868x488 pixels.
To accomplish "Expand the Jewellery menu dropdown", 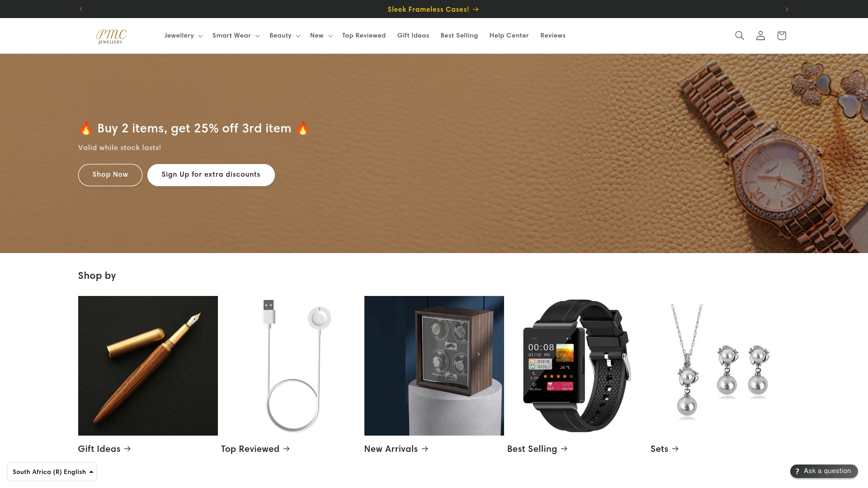I will click(183, 35).
